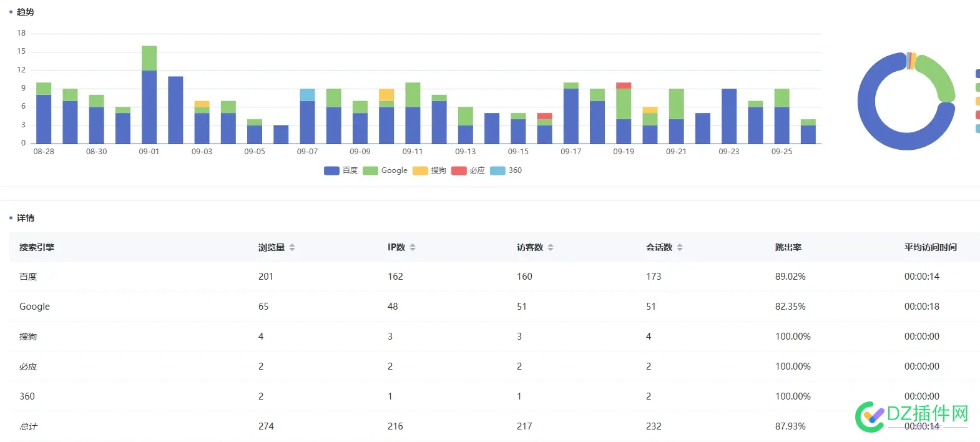Toggle Google series via legend label
Image resolution: width=980 pixels, height=442 pixels.
click(394, 170)
